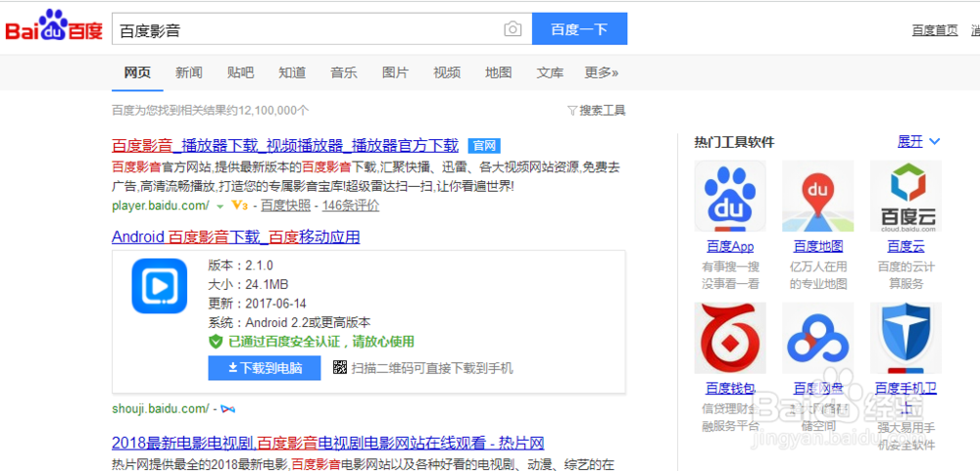Click the Baidu logo
980x471 pixels.
click(54, 26)
